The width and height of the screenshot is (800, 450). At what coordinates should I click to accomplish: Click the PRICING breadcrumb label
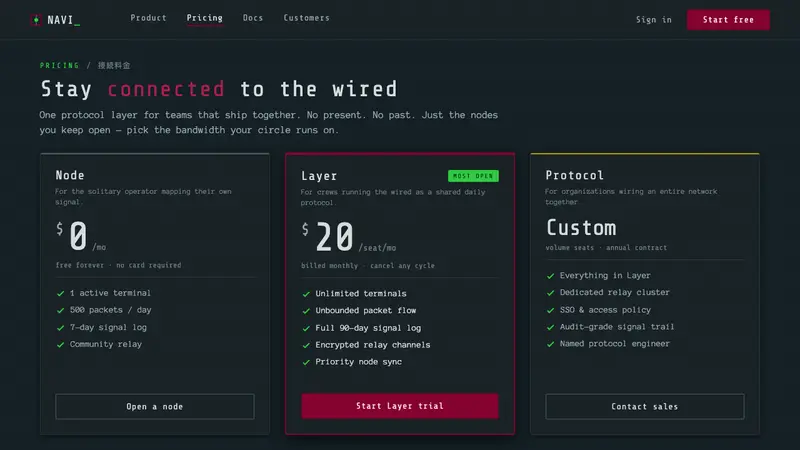pyautogui.click(x=60, y=65)
